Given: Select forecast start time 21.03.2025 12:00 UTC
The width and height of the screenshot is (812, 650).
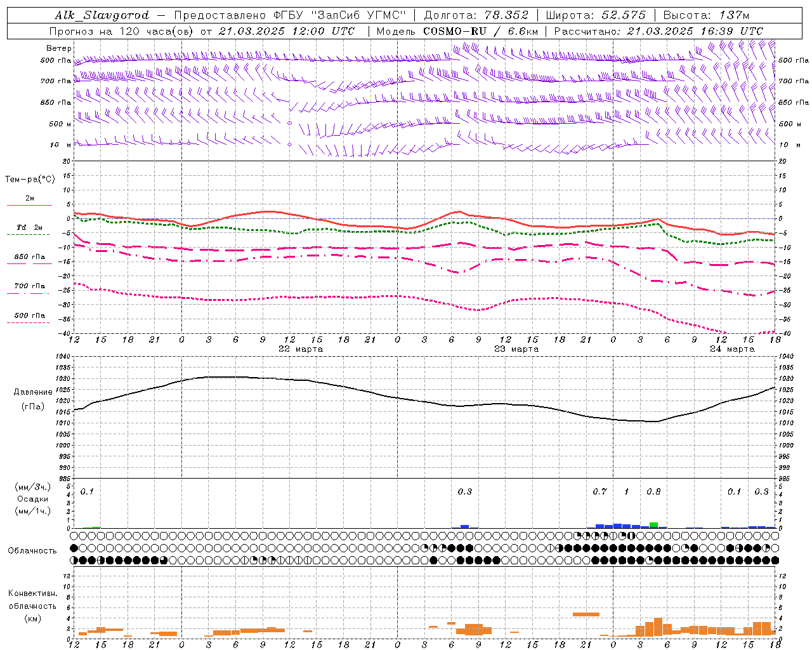Looking at the screenshot, I should click(x=286, y=31).
